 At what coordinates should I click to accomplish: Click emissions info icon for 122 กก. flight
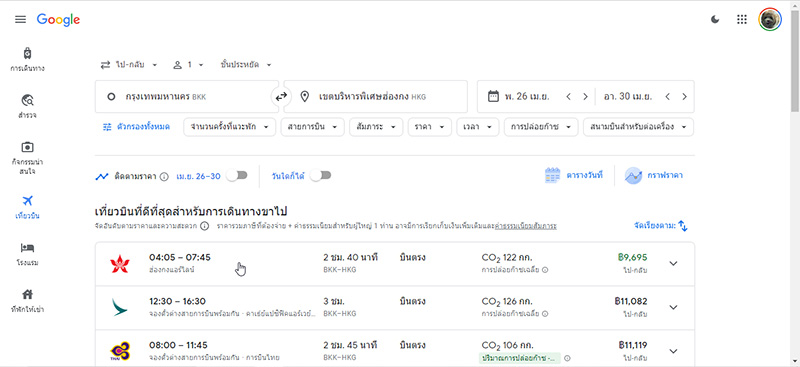click(545, 270)
